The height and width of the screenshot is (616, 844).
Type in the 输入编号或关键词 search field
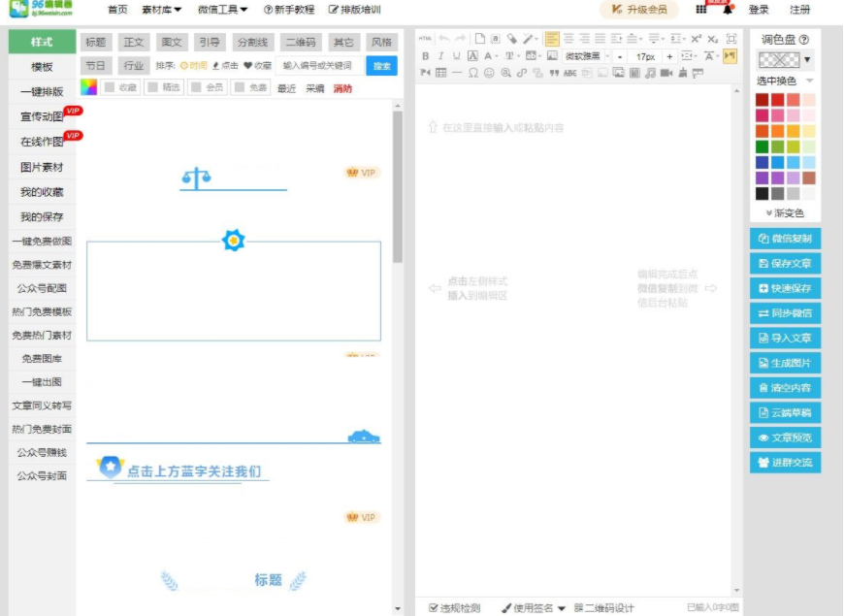coord(318,66)
